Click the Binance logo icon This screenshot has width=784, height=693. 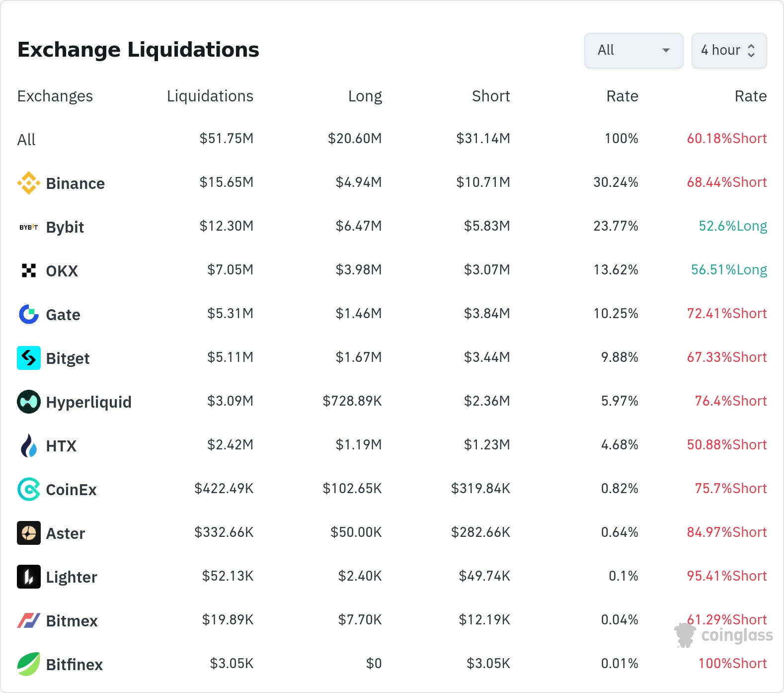tap(28, 183)
